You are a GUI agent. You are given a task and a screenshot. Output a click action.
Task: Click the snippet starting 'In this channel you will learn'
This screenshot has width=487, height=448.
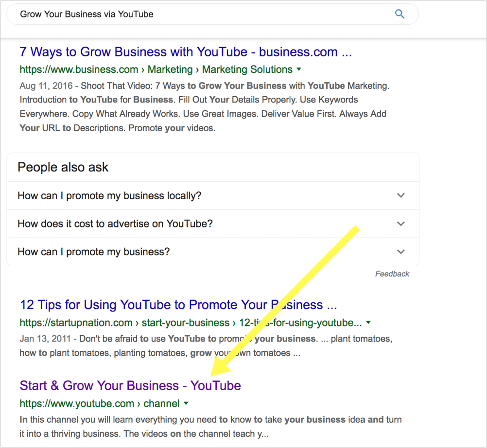pyautogui.click(x=210, y=427)
